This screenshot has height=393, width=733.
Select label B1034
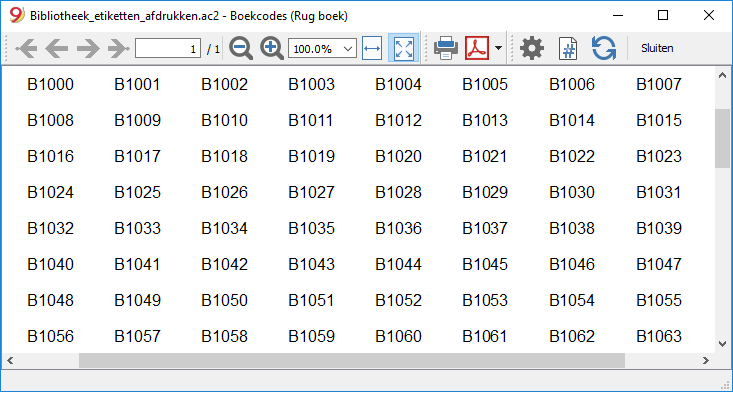coord(224,229)
